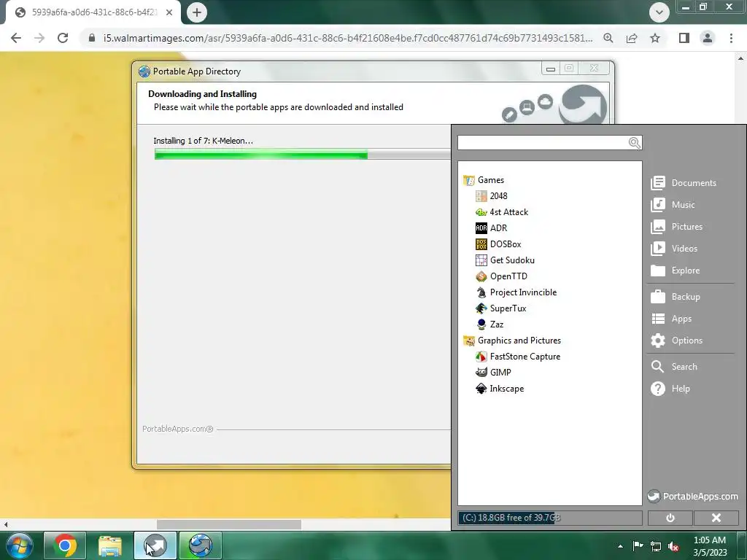Reload the page in Chrome
747x560 pixels.
click(63, 38)
